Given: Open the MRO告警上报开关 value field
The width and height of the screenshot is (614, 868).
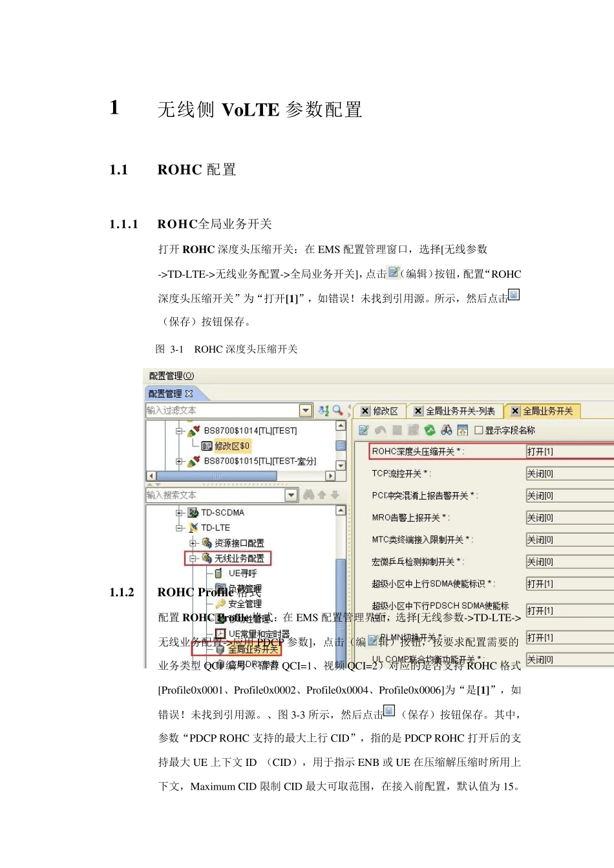Looking at the screenshot, I should click(570, 517).
